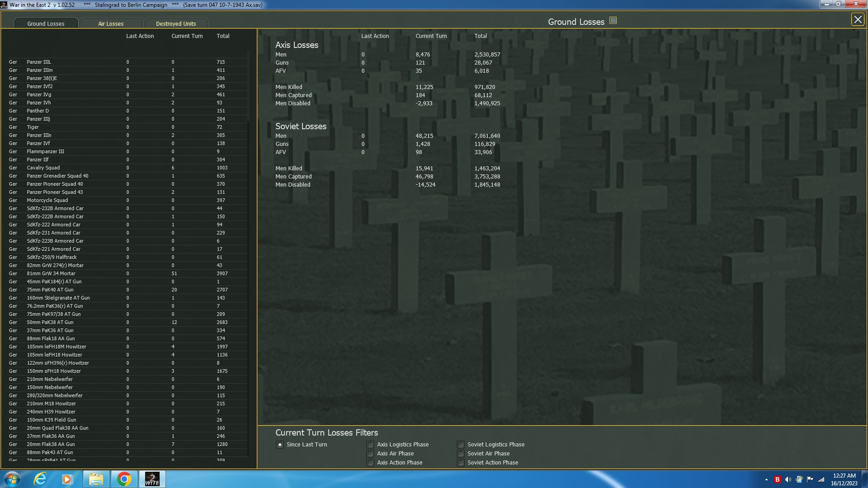This screenshot has width=868, height=488.
Task: Switch to the Air Losses tab
Action: coord(111,23)
